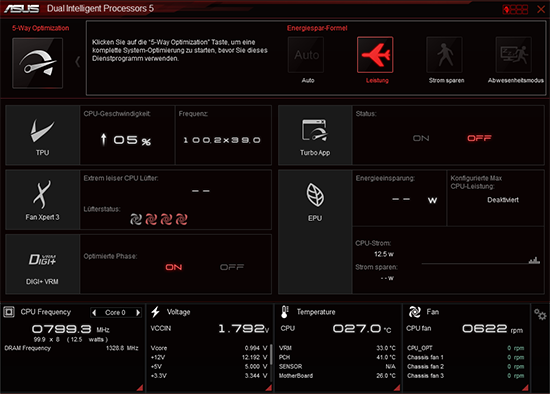Switch to next CPU core with right arrow
Screen dimensions: 550x394
[138, 312]
